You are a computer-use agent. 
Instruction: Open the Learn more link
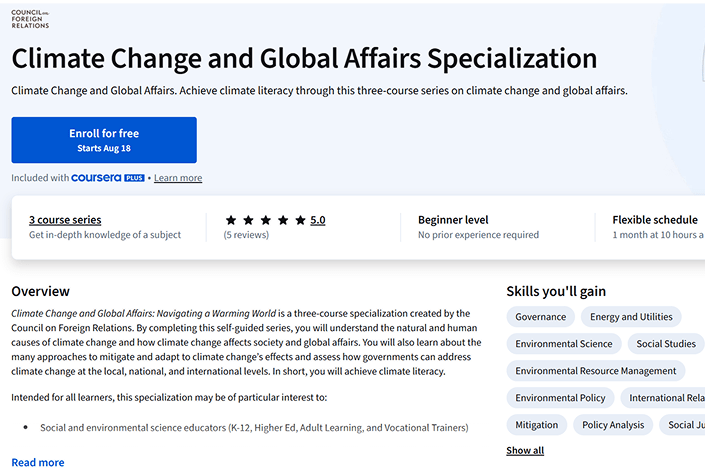[x=178, y=178]
